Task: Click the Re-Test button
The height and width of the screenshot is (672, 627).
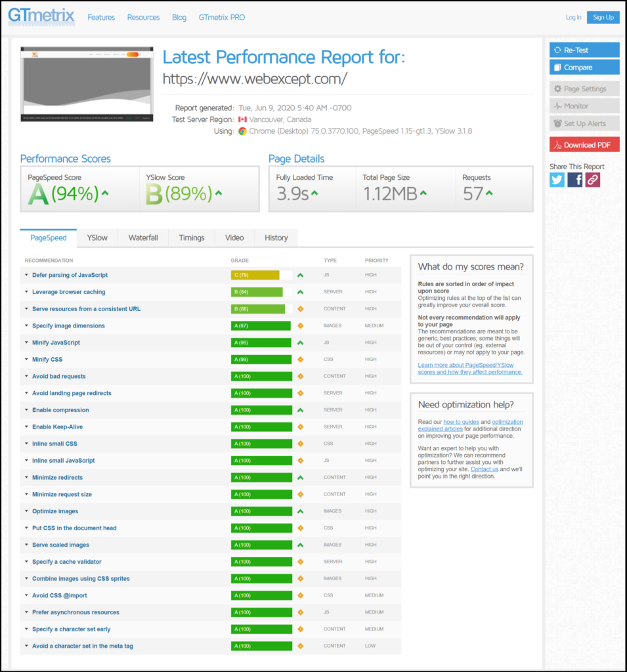Action: [584, 50]
